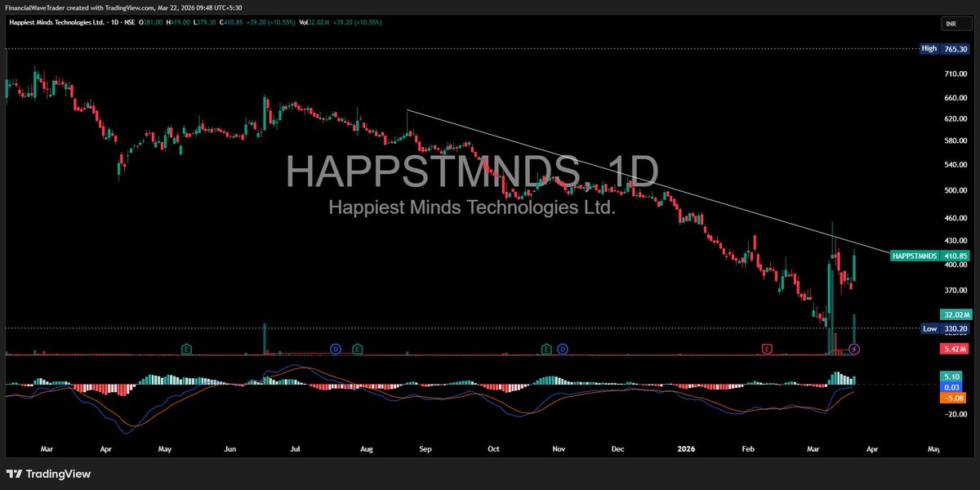This screenshot has width=980, height=490.
Task: Click the 500.00 price axis label
Action: coord(955,190)
